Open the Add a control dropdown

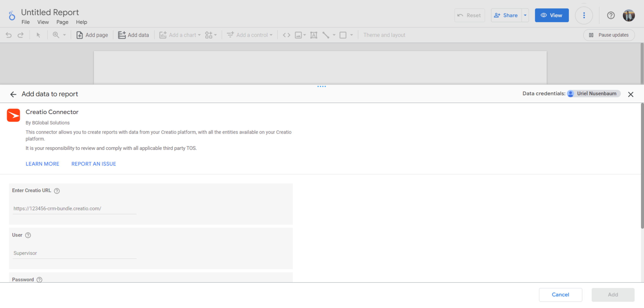[x=249, y=35]
